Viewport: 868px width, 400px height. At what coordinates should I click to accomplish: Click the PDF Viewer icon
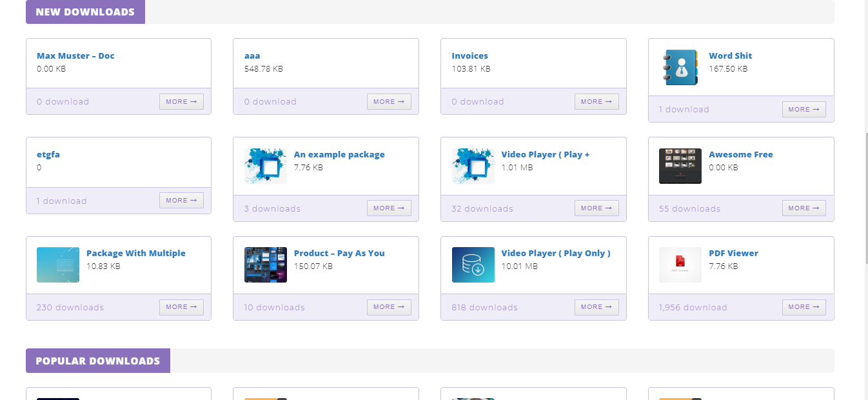(x=680, y=265)
